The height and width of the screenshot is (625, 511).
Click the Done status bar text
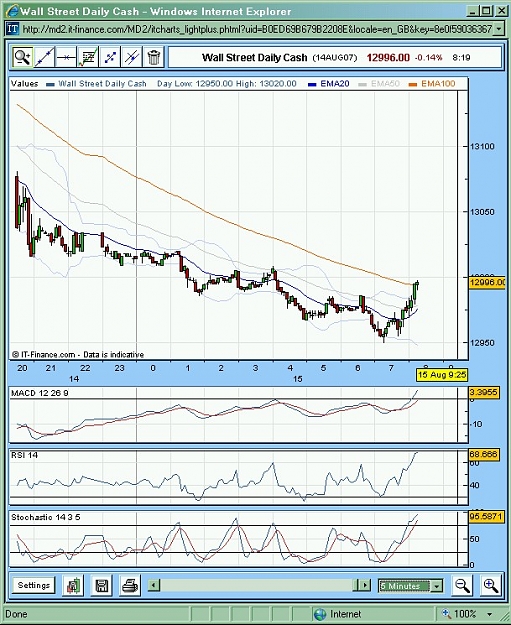16,614
